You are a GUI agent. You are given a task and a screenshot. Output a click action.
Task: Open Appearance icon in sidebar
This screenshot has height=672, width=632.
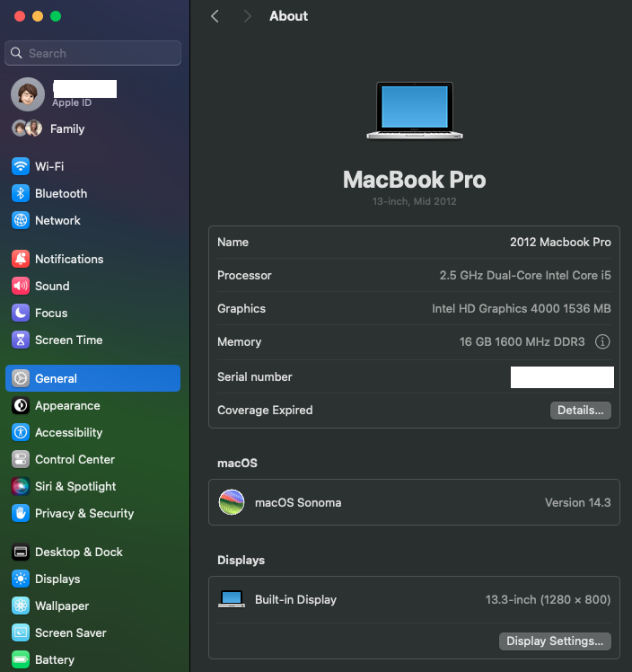21,405
